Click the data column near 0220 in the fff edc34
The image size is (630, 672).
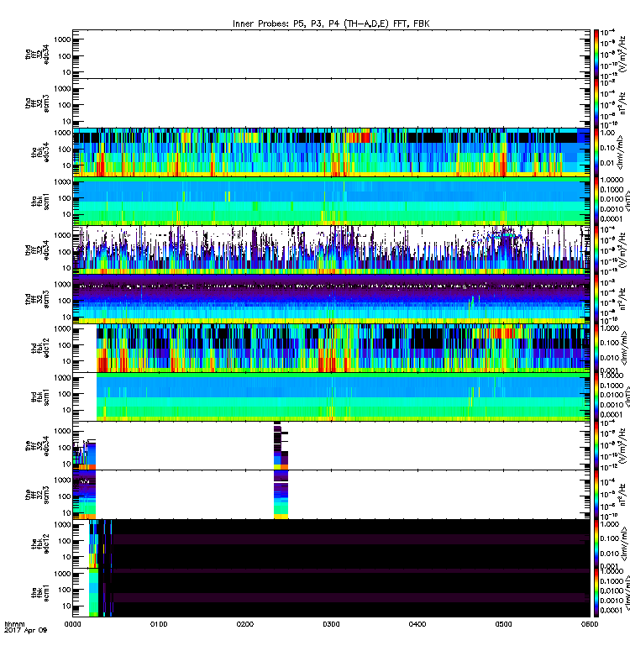tap(281, 446)
